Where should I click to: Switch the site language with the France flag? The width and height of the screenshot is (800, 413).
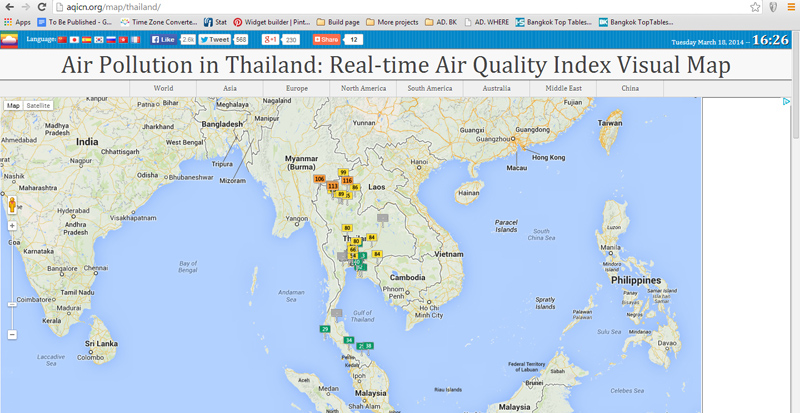[135, 39]
